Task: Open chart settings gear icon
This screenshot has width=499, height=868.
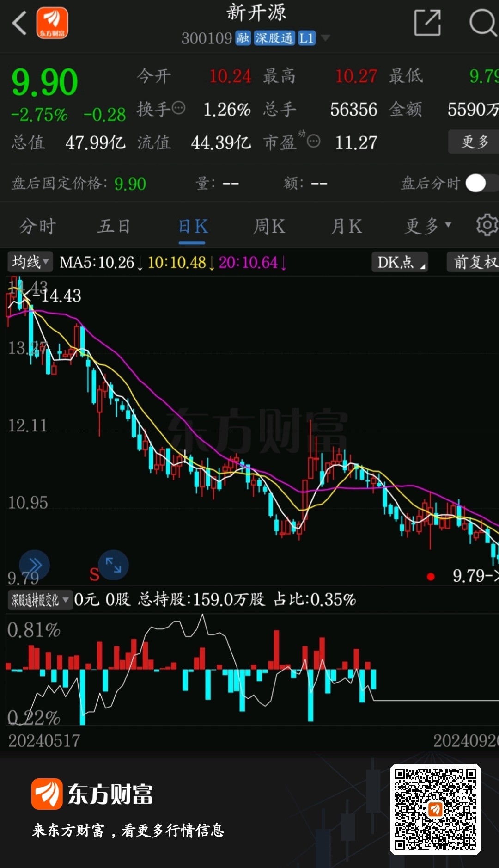Action: tap(487, 225)
